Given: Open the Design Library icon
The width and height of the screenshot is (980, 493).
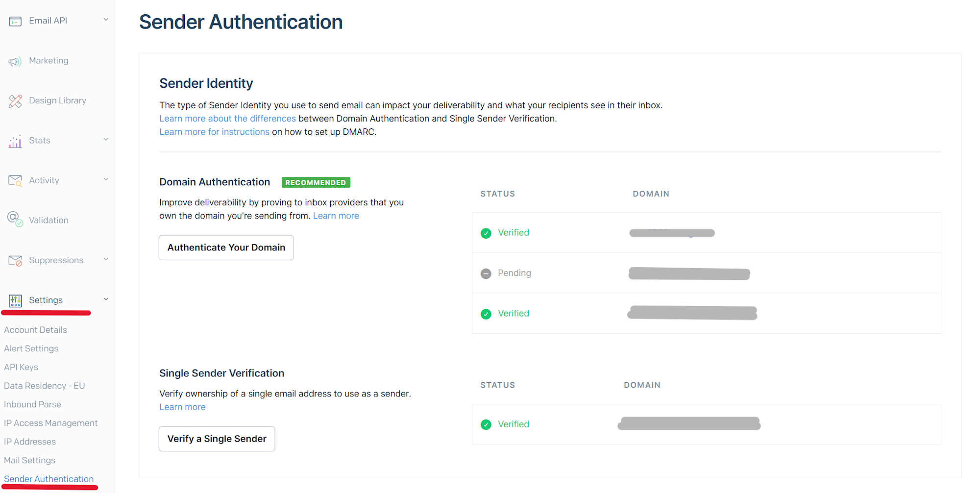Looking at the screenshot, I should (x=15, y=101).
